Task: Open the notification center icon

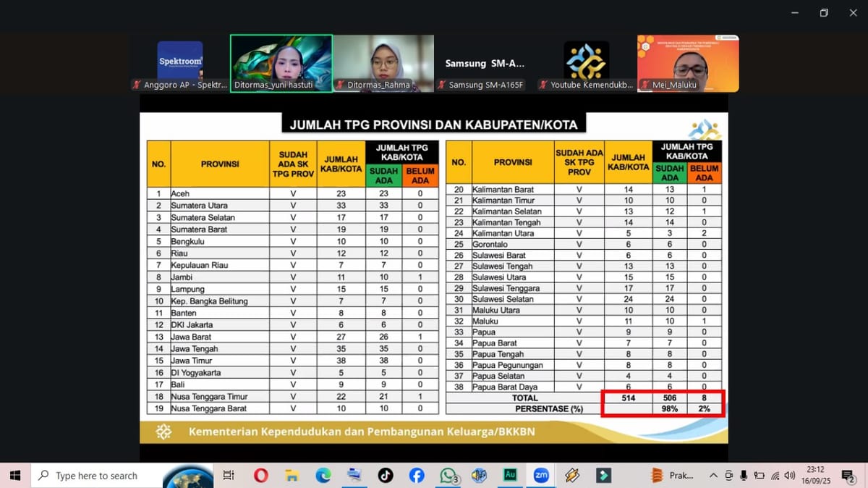Action: [848, 476]
